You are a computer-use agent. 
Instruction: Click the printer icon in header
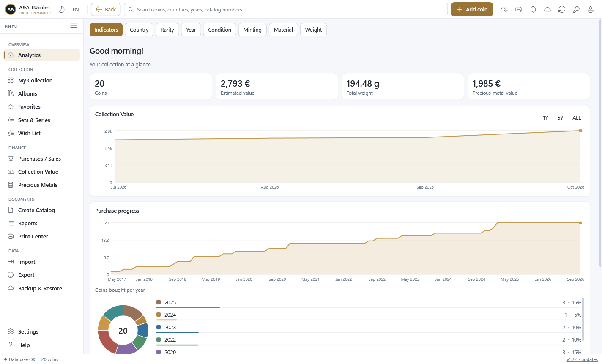pos(519,9)
